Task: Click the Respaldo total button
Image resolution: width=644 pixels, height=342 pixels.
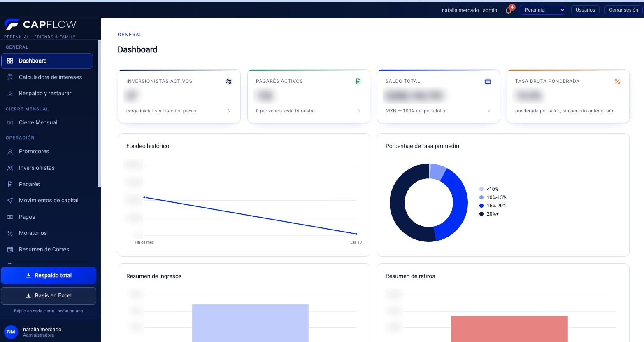Action: click(49, 276)
